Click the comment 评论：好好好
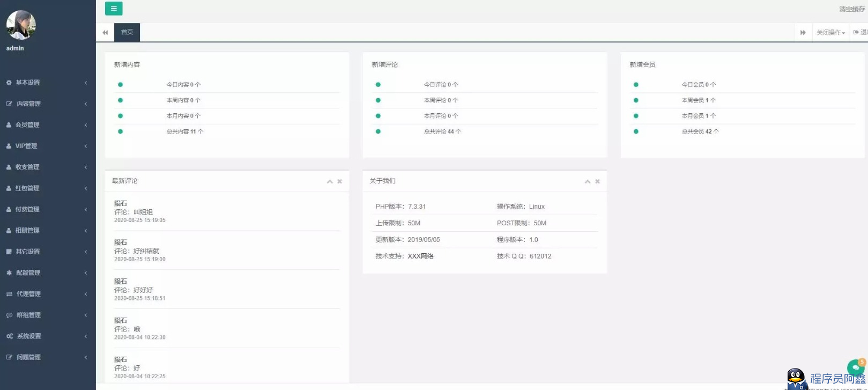 pyautogui.click(x=133, y=290)
